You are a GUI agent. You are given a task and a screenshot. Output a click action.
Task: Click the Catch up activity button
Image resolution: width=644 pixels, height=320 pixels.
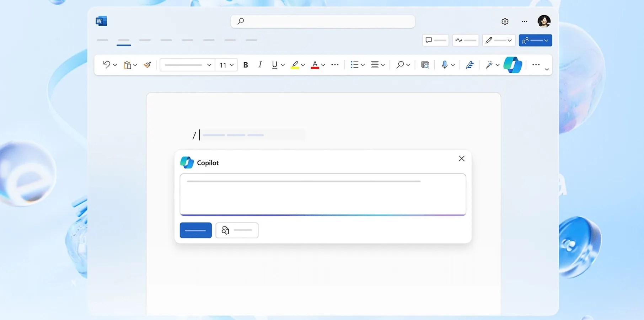tap(466, 40)
